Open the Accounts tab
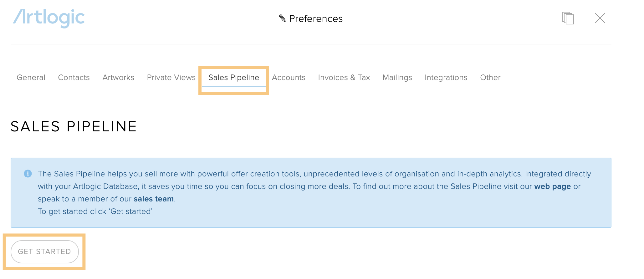Screen dimensions: 644x279 point(289,78)
